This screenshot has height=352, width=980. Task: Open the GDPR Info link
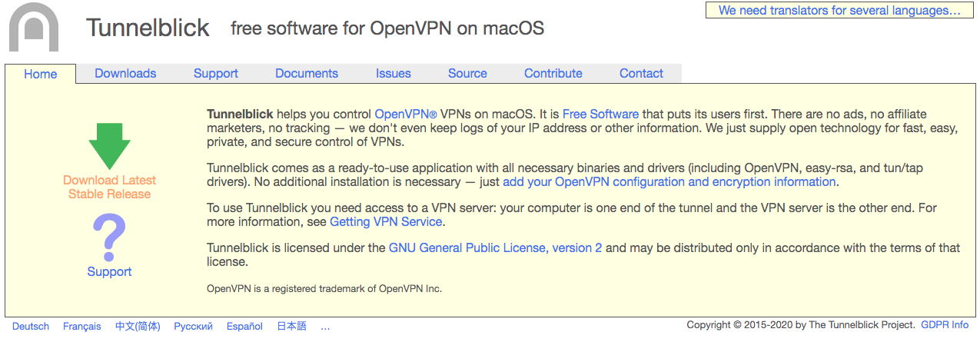click(945, 325)
